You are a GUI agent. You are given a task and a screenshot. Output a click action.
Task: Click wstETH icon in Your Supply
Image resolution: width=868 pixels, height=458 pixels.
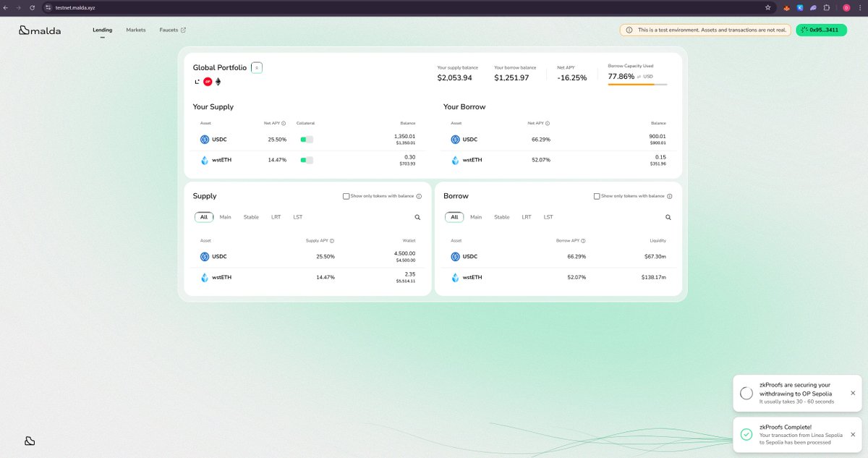coord(205,161)
